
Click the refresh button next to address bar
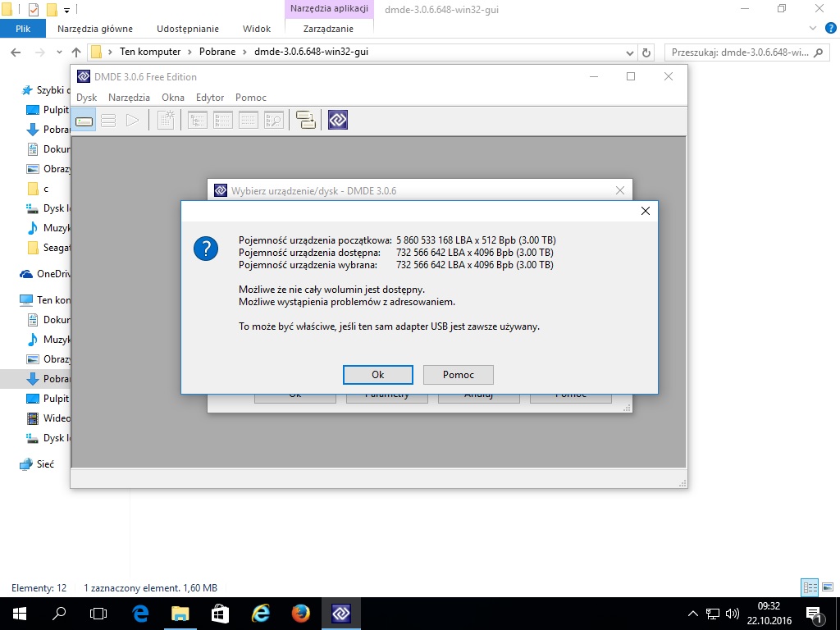tap(646, 52)
